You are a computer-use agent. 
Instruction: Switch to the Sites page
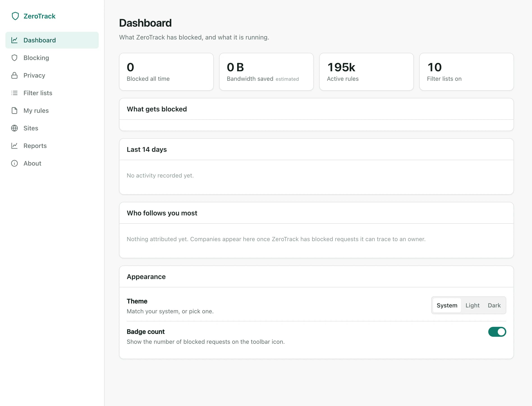coord(52,128)
